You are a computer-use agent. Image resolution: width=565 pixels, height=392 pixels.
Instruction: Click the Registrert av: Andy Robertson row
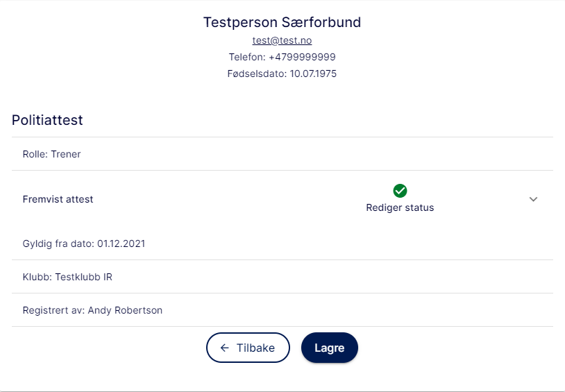[x=282, y=310]
